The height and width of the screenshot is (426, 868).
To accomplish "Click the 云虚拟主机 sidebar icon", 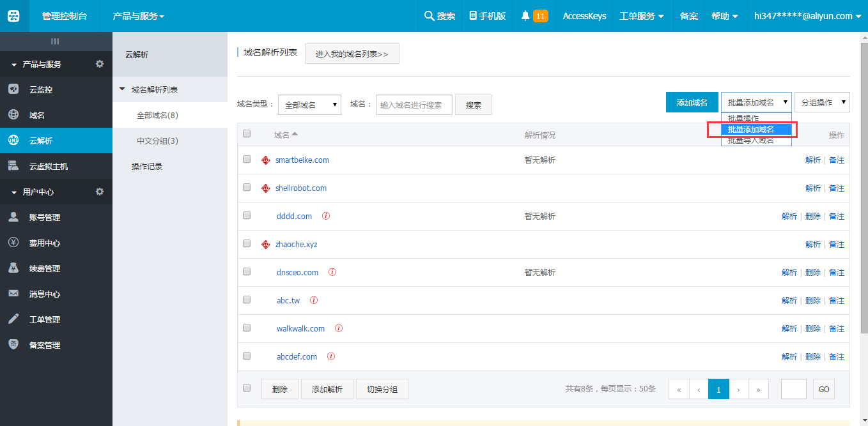I will [x=13, y=166].
